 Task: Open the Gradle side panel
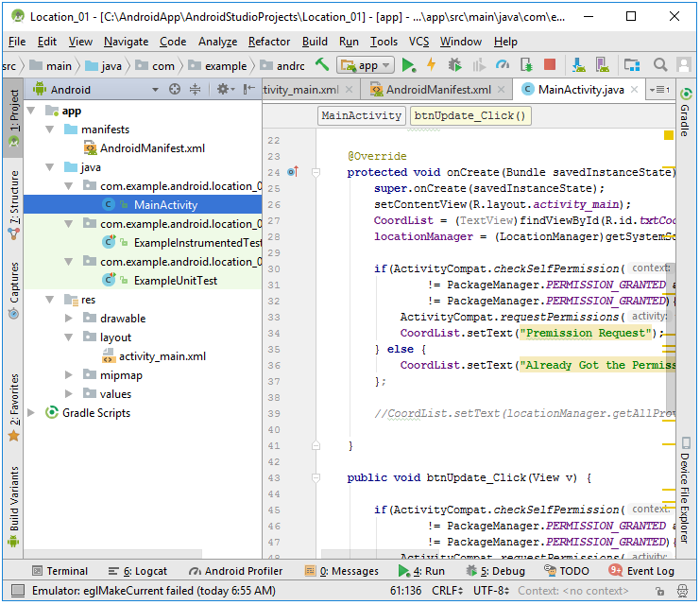(x=685, y=112)
